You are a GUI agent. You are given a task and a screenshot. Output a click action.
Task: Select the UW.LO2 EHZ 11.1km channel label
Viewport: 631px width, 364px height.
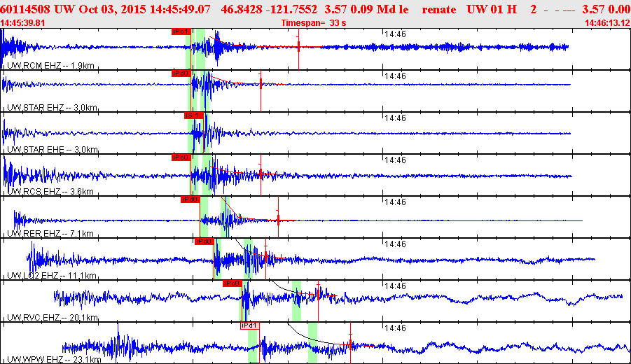click(52, 276)
